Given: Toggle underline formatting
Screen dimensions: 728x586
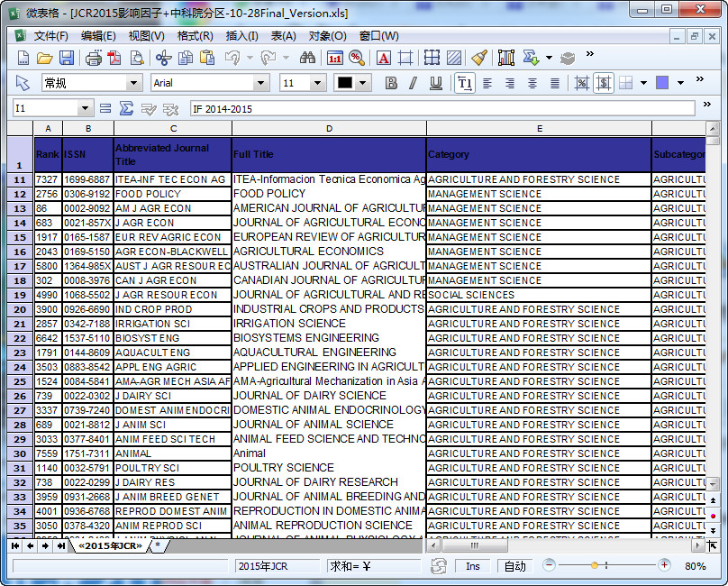Looking at the screenshot, I should coord(435,83).
